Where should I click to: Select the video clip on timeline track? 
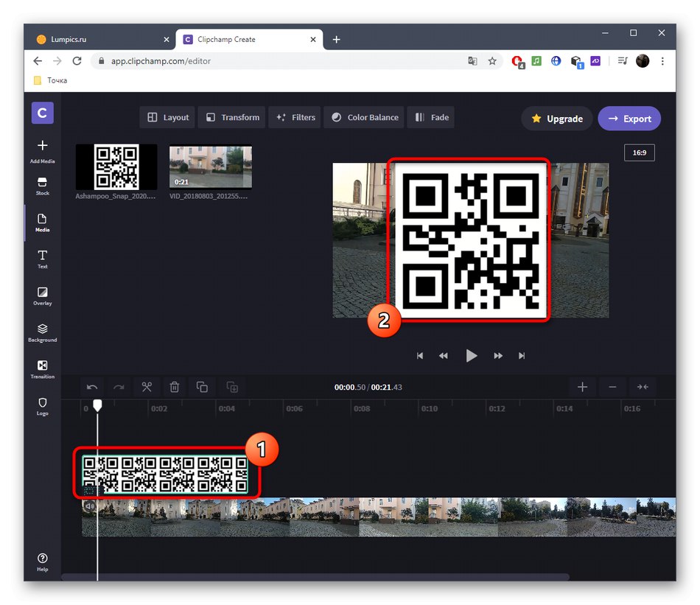[x=379, y=517]
